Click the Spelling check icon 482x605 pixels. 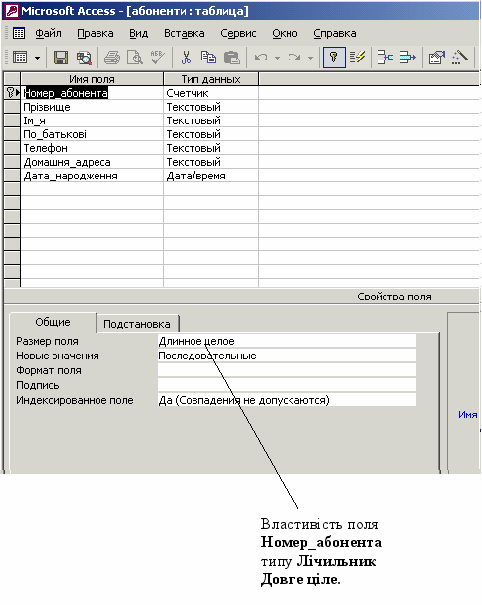point(157,57)
